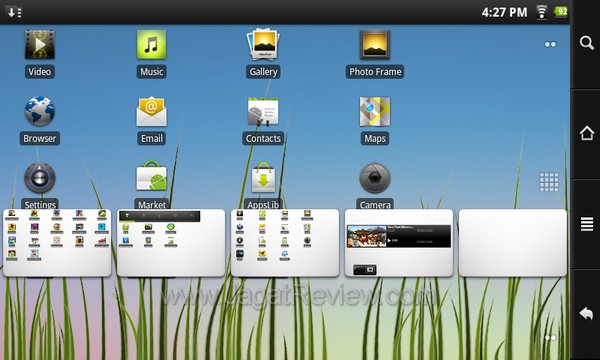Select the second screen preview with dark widget bar
This screenshot has width=600, height=360.
tap(171, 243)
